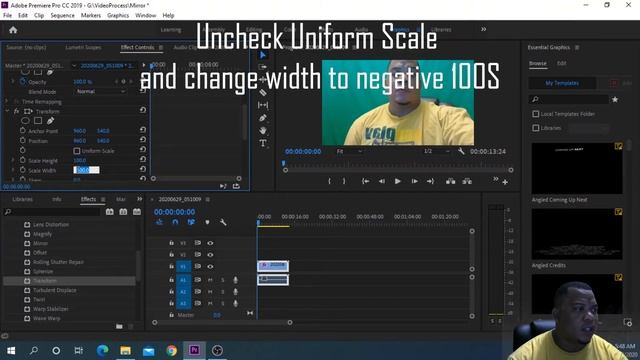Switch to the Edit tab in Essential Graphics

(x=562, y=63)
